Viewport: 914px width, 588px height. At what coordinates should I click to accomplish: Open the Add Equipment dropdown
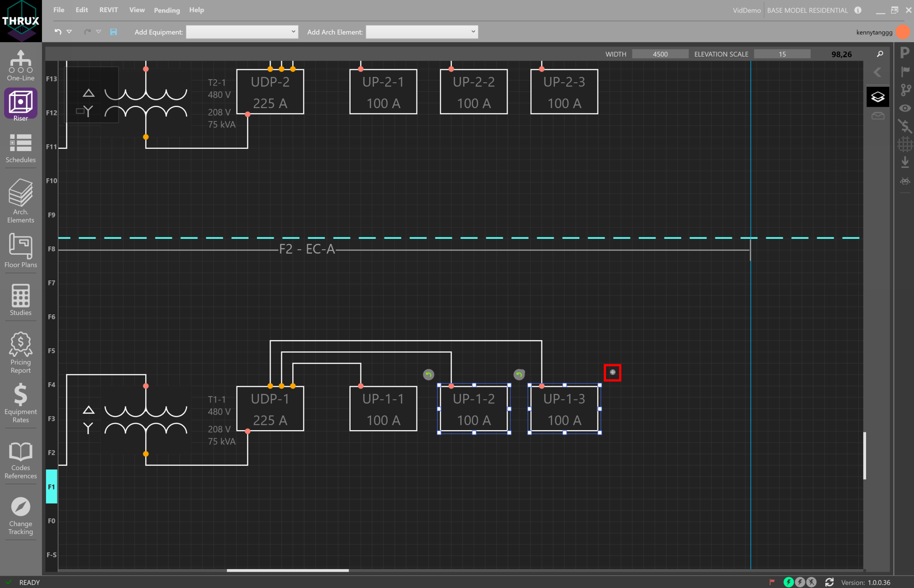click(x=242, y=32)
